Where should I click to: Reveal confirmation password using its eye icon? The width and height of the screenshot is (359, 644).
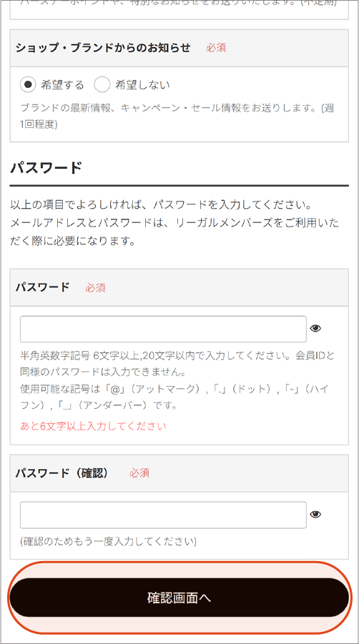click(315, 514)
